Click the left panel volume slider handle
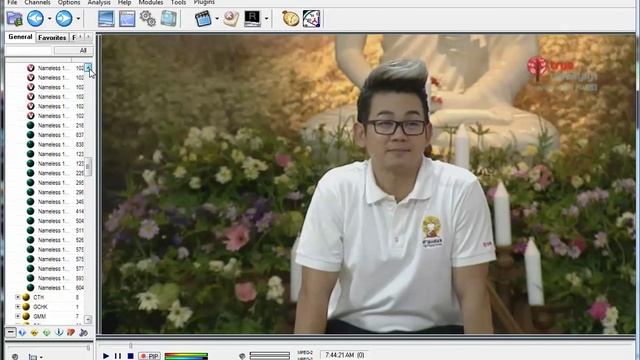 [x=88, y=348]
